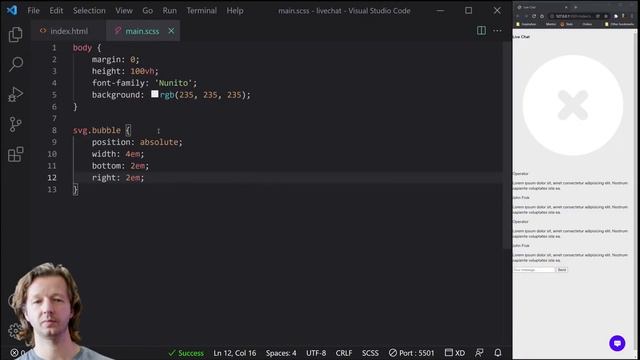Change CRLF end of line sequence
Viewport: 640px width, 360px height.
click(x=344, y=353)
